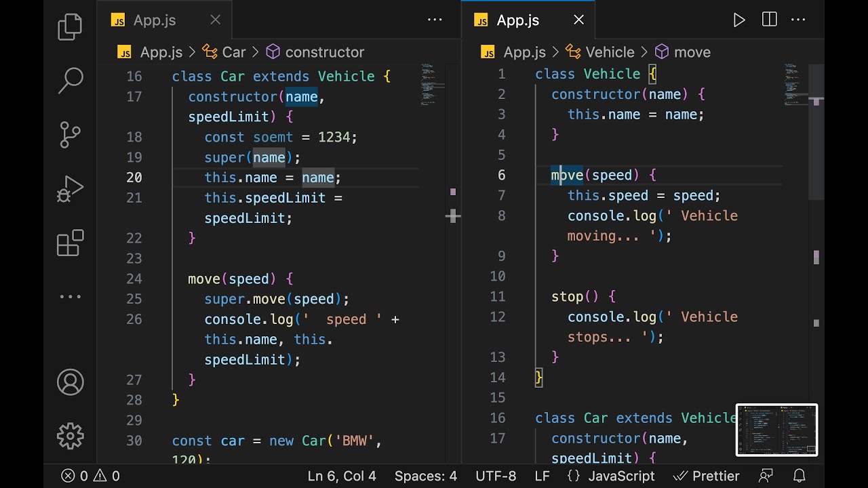Open the Manage gear icon
The image size is (868, 488).
(71, 436)
